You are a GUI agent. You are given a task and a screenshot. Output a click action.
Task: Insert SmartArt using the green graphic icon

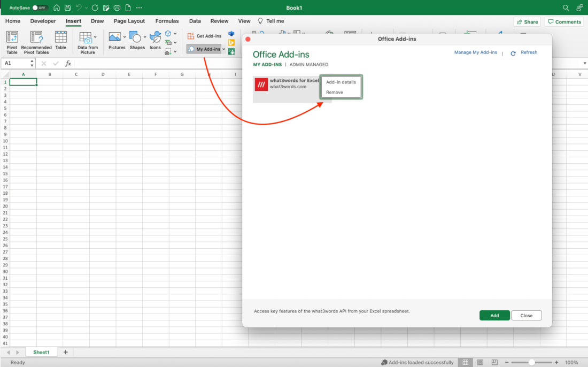tap(168, 42)
